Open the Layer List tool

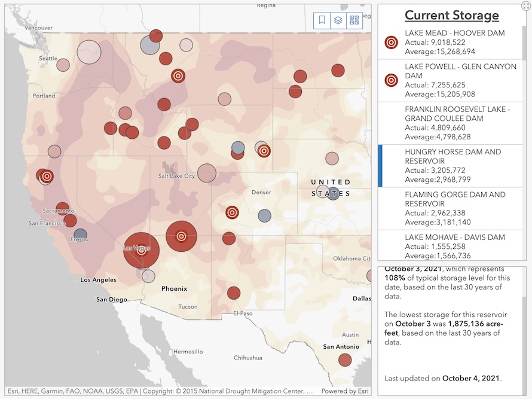pos(338,20)
